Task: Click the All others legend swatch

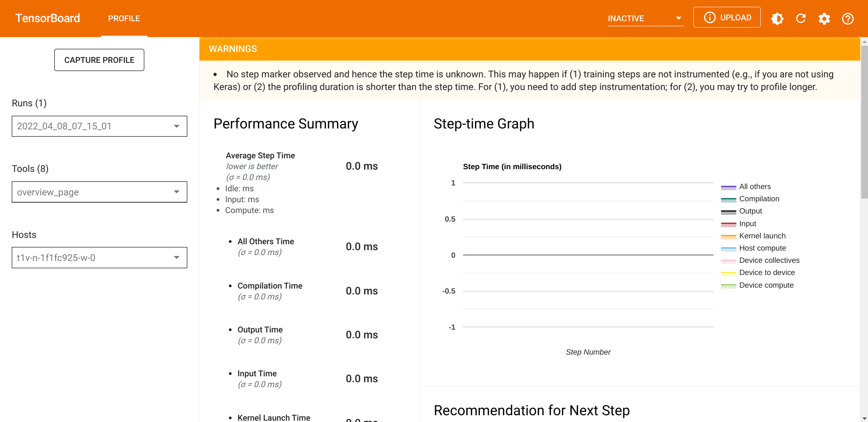Action: click(x=728, y=187)
